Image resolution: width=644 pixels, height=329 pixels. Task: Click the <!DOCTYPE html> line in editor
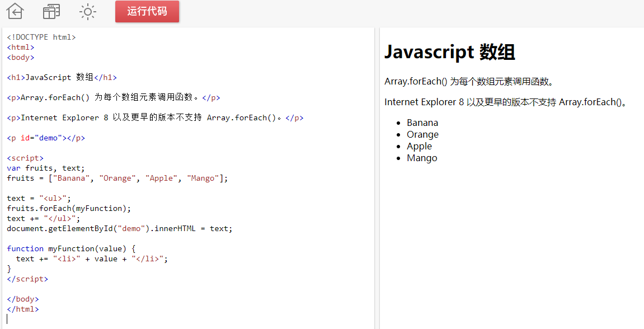click(x=41, y=37)
